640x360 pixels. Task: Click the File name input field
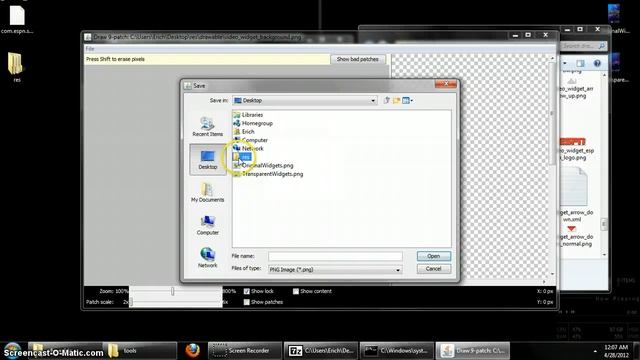[x=335, y=256]
